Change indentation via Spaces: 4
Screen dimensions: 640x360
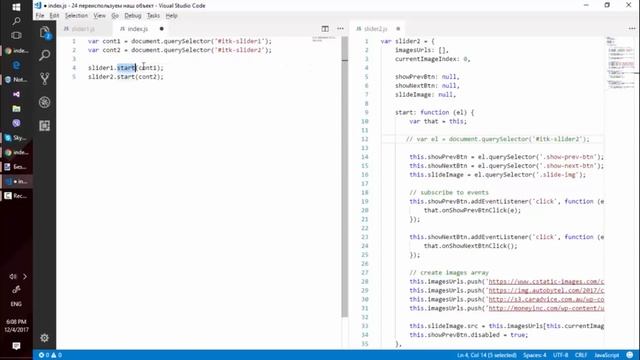534,355
